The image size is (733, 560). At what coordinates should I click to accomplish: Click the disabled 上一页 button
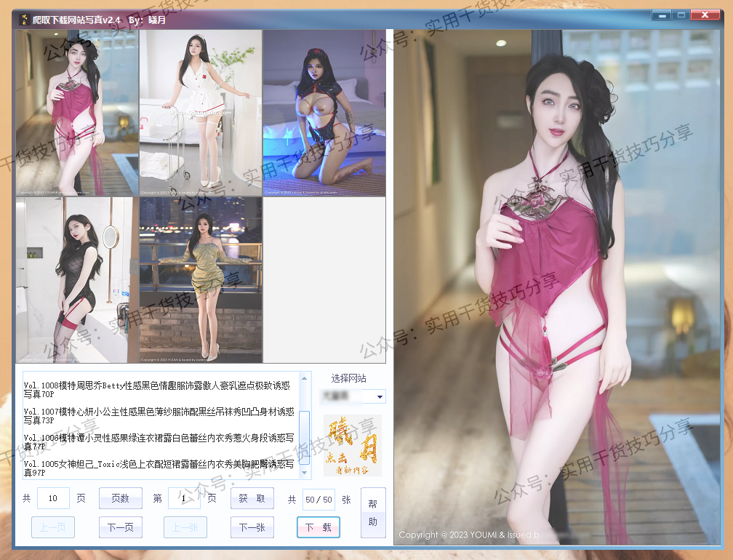click(52, 527)
